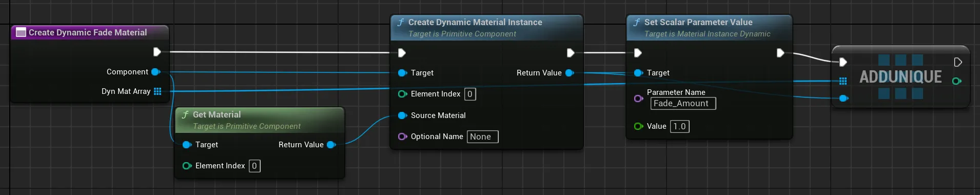980x195 pixels.
Task: Click Set Scalar Parameter Value exec output pin
Action: pos(780,53)
